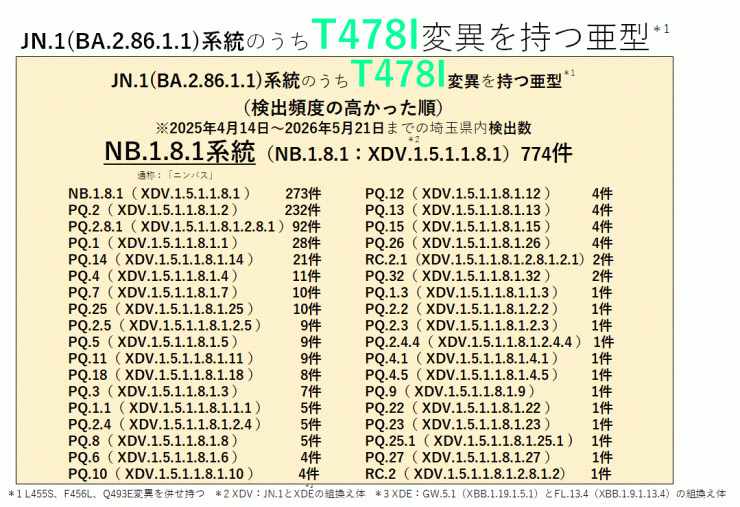Select the row 'PQ.11 (XDV.1.5.1.1.8.1.11)'
This screenshot has width=740, height=507.
click(194, 358)
